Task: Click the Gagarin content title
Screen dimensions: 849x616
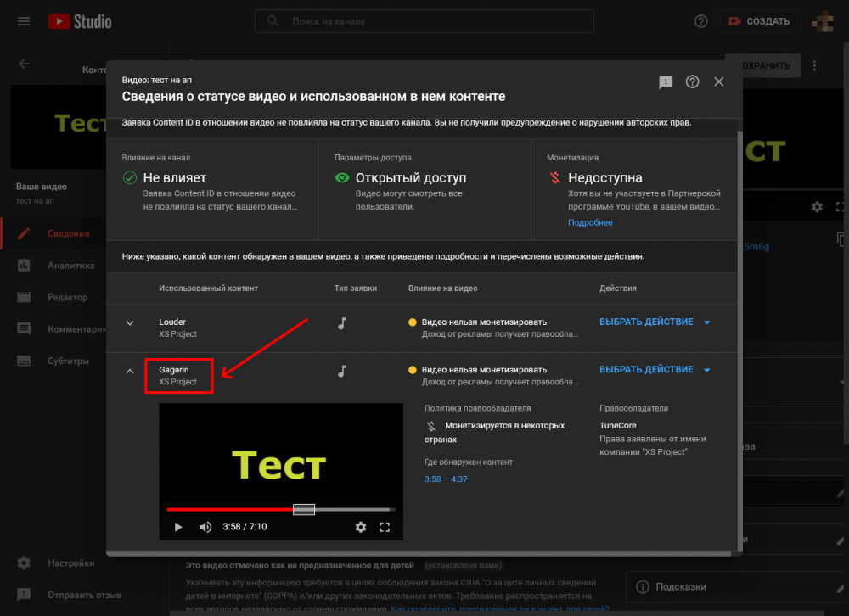Action: 174,370
